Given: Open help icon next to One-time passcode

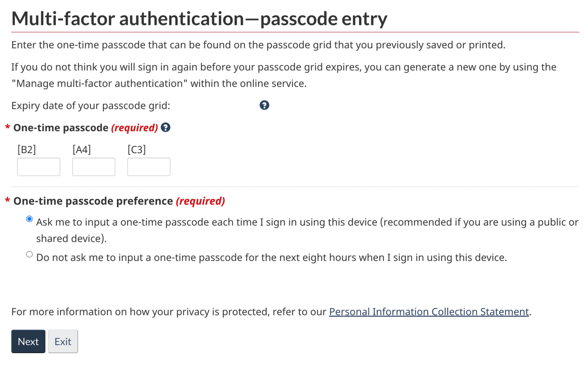Looking at the screenshot, I should [x=165, y=127].
